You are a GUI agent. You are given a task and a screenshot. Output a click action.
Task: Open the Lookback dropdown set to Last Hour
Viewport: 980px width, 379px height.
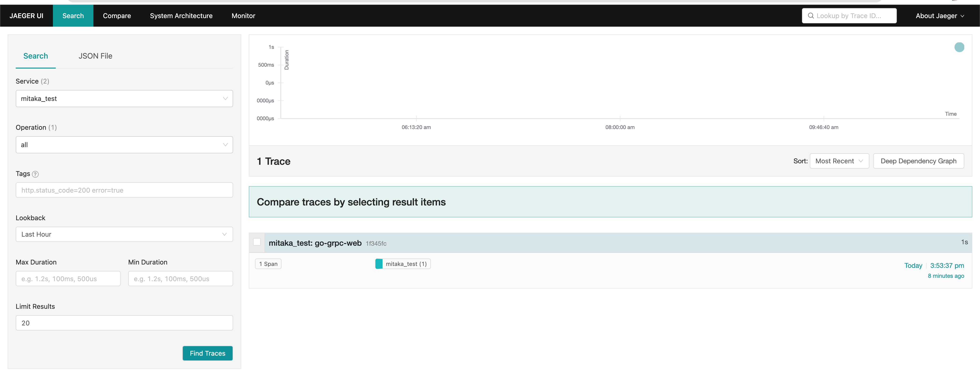click(124, 234)
